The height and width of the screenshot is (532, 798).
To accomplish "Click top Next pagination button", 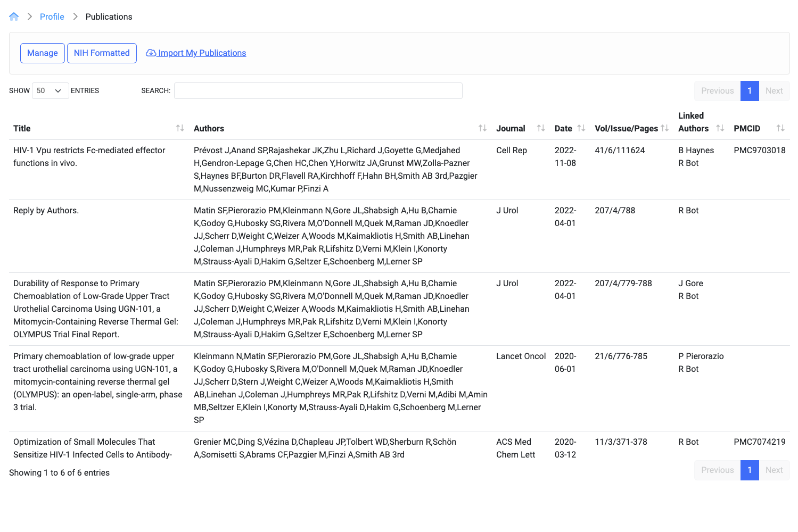I will click(x=774, y=91).
